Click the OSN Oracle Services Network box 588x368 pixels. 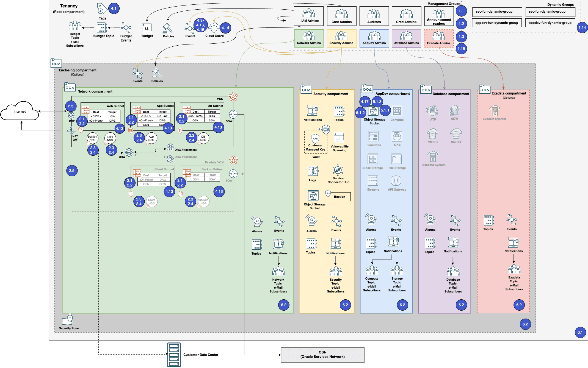click(322, 355)
